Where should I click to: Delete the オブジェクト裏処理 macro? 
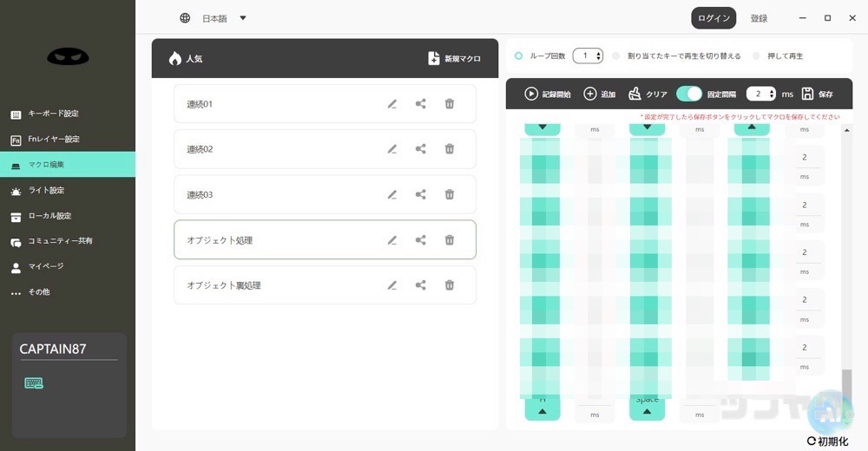pyautogui.click(x=450, y=285)
